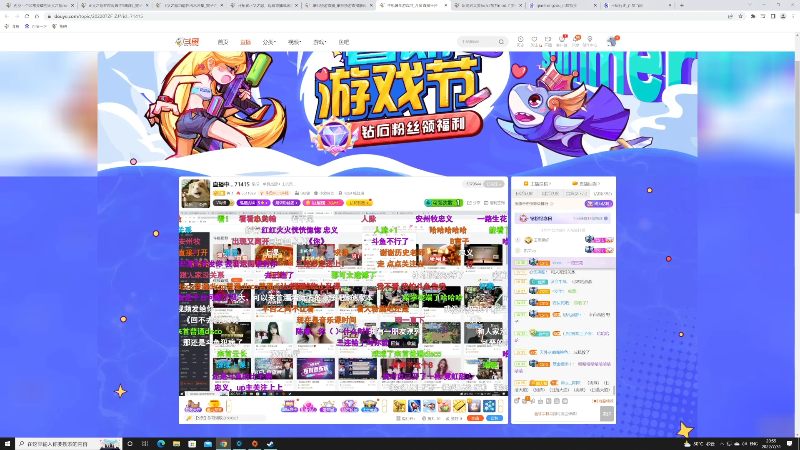Open Microsoft Edge from the taskbar
The height and width of the screenshot is (450, 800).
click(161, 444)
